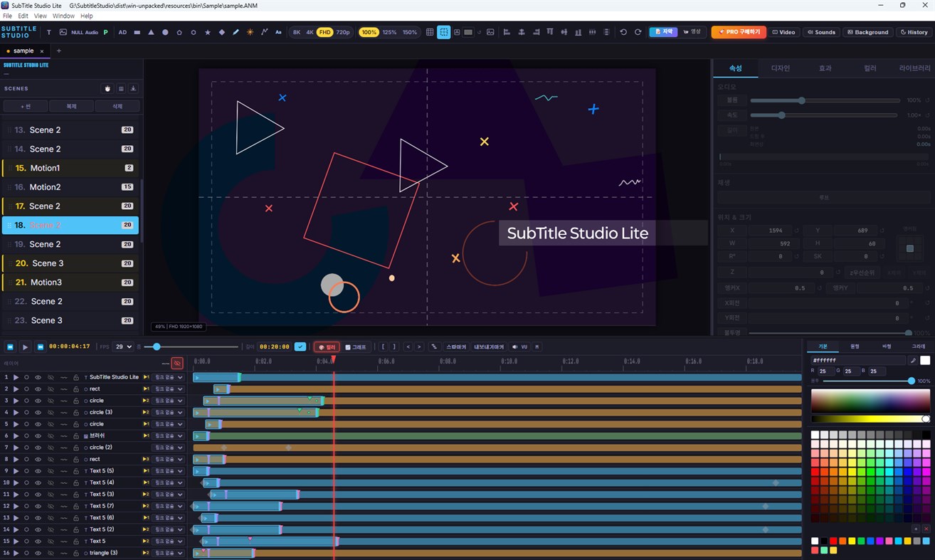Screen dimensions: 935x560
Task: Select the image insert tool icon
Action: [x=63, y=32]
